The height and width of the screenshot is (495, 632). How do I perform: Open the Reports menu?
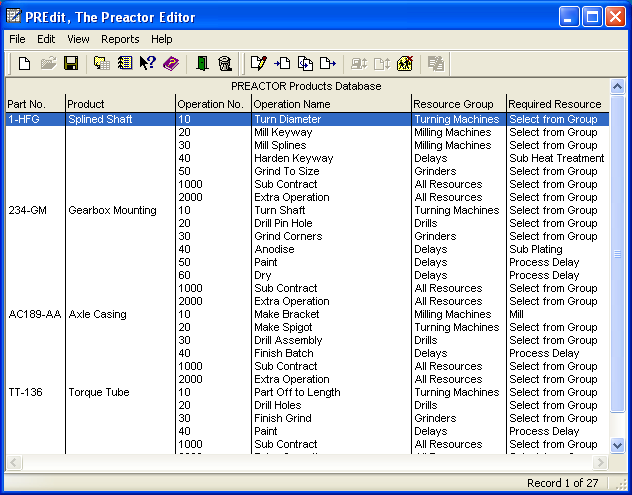tap(120, 39)
